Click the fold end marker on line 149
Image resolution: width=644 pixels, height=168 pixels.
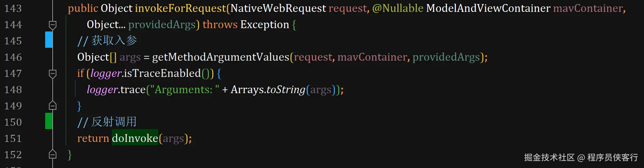tap(53, 106)
